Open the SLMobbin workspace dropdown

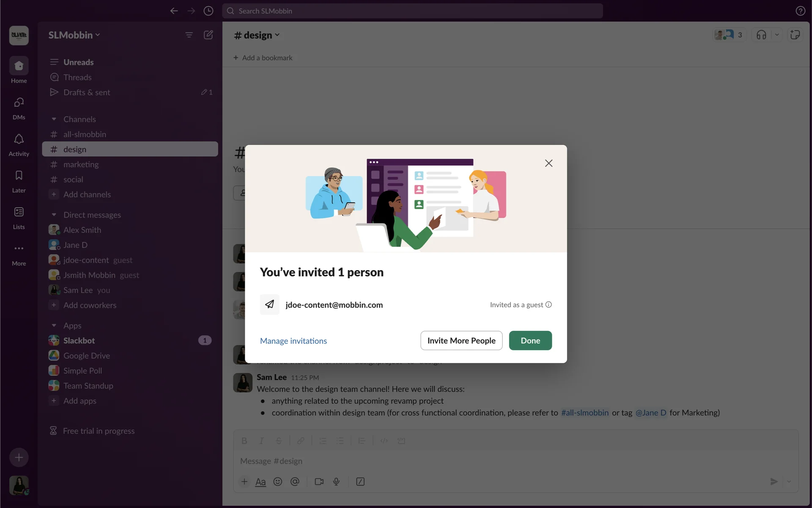pyautogui.click(x=74, y=35)
